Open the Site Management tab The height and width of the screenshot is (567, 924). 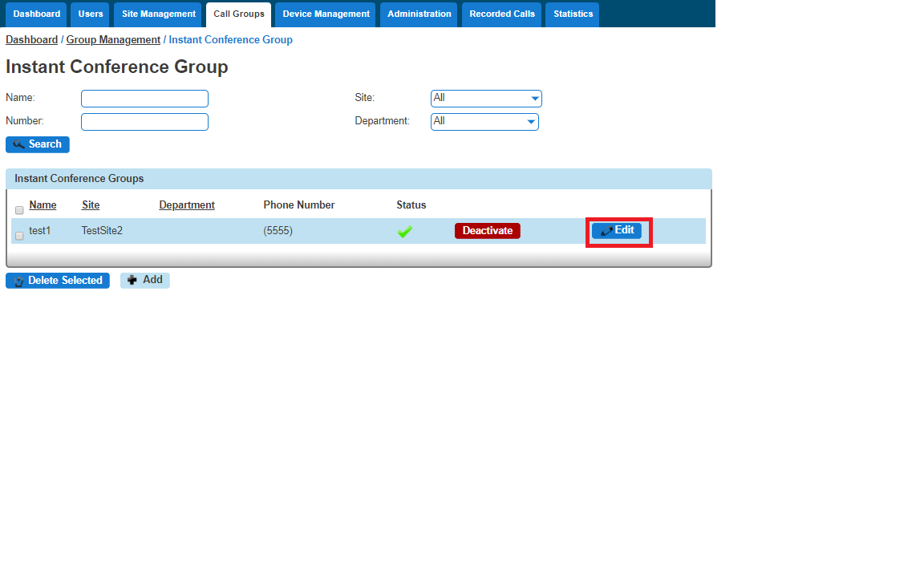(x=159, y=14)
